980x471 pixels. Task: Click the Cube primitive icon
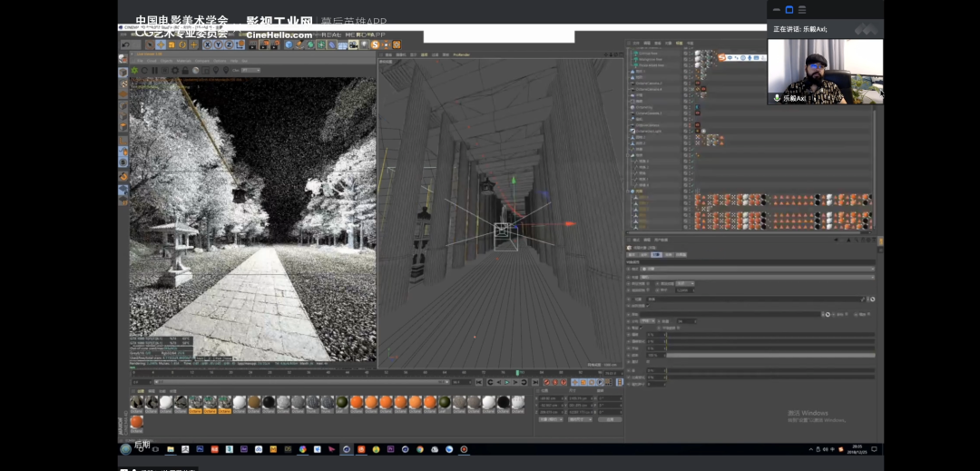288,44
